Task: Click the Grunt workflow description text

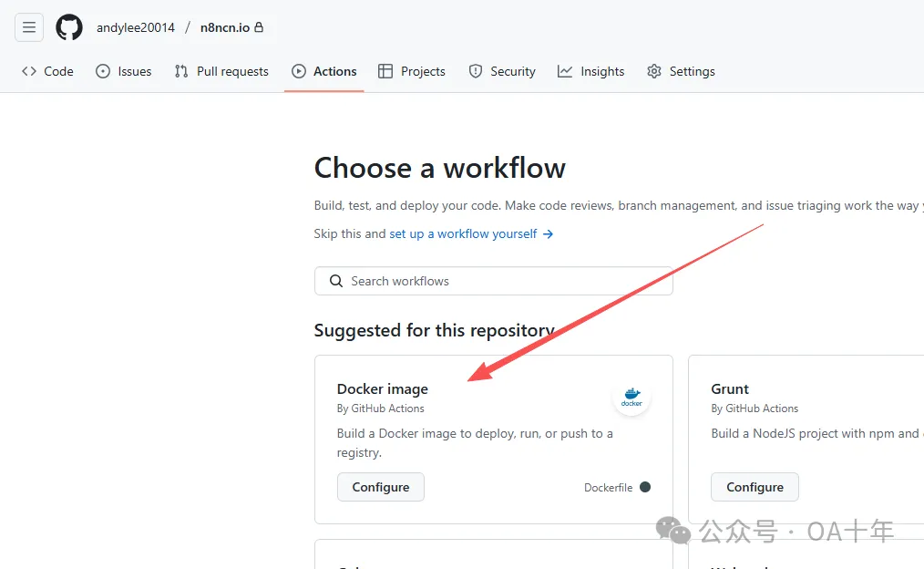Action: (817, 433)
